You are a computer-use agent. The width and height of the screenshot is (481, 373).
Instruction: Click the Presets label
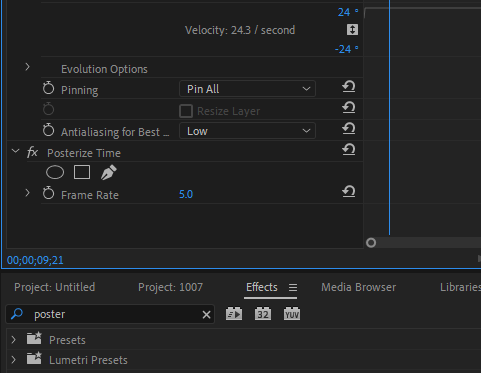click(x=67, y=340)
